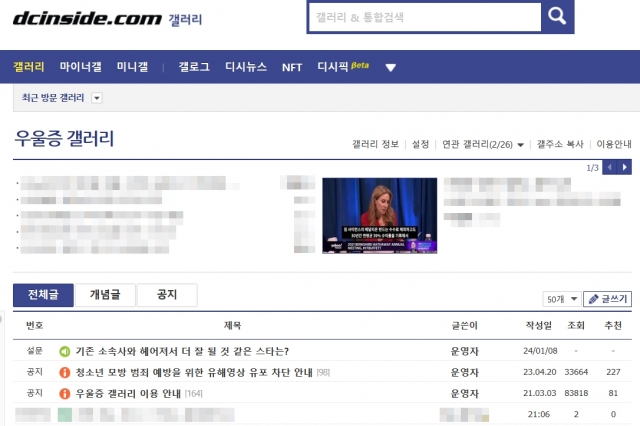Image resolution: width=640 pixels, height=426 pixels.
Task: Click 조회 column header
Action: (576, 325)
